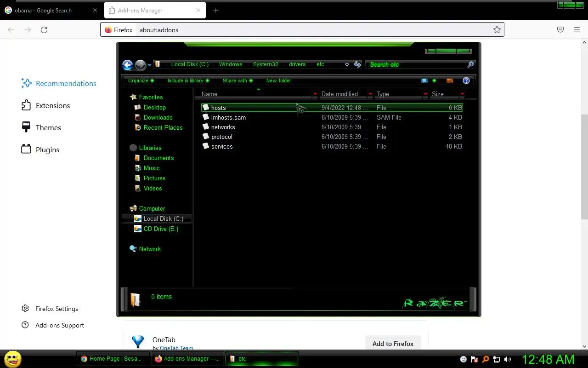Click the services file icon
This screenshot has height=368, width=588.
[x=206, y=146]
